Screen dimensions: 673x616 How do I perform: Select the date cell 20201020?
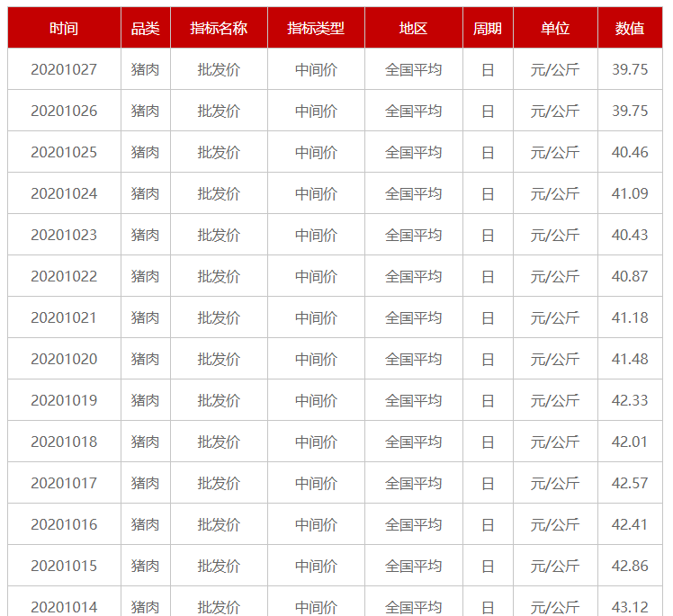(64, 360)
